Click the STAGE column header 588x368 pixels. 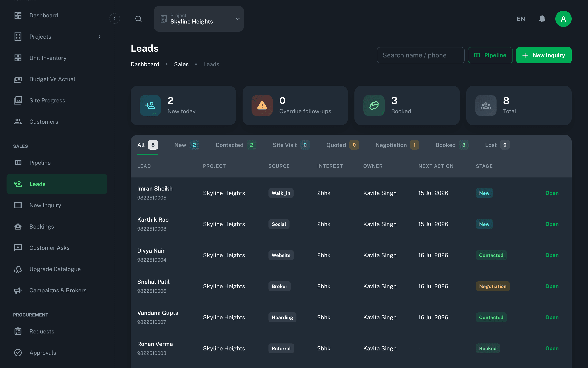point(484,166)
